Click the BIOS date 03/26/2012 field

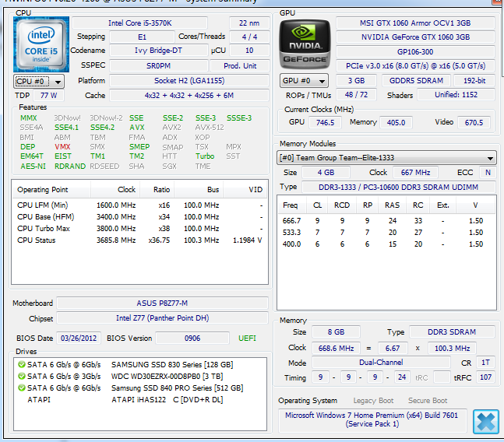pos(79,339)
